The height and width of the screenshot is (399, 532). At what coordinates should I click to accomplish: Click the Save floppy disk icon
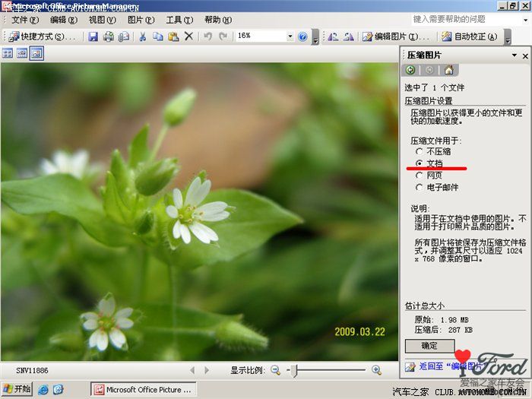tap(93, 36)
